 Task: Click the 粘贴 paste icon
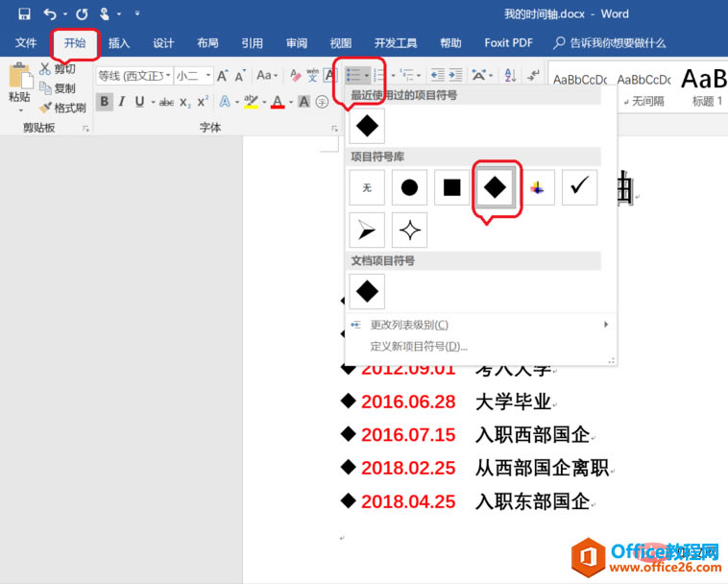(20, 75)
